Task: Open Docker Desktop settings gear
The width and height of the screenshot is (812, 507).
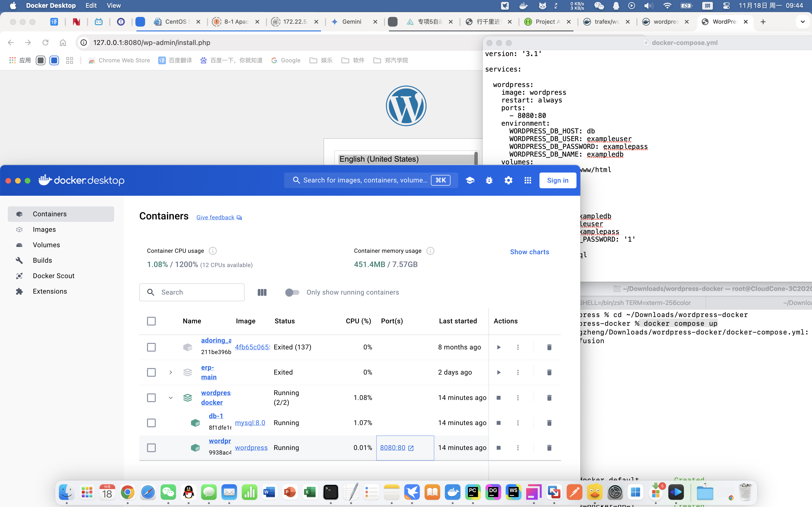Action: (x=508, y=180)
